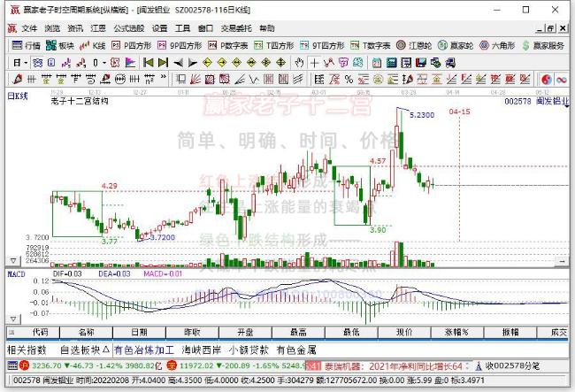Open the 板块 sector view

(x=60, y=45)
